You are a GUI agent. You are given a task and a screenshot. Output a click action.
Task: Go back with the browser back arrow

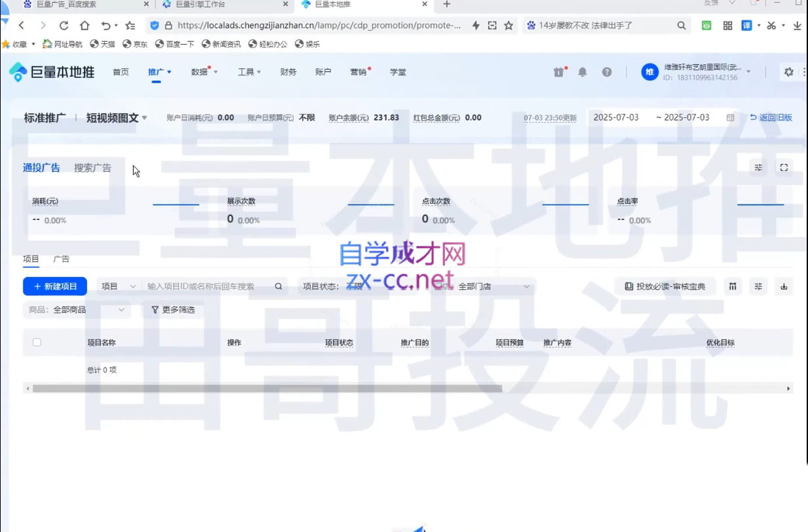(22, 26)
